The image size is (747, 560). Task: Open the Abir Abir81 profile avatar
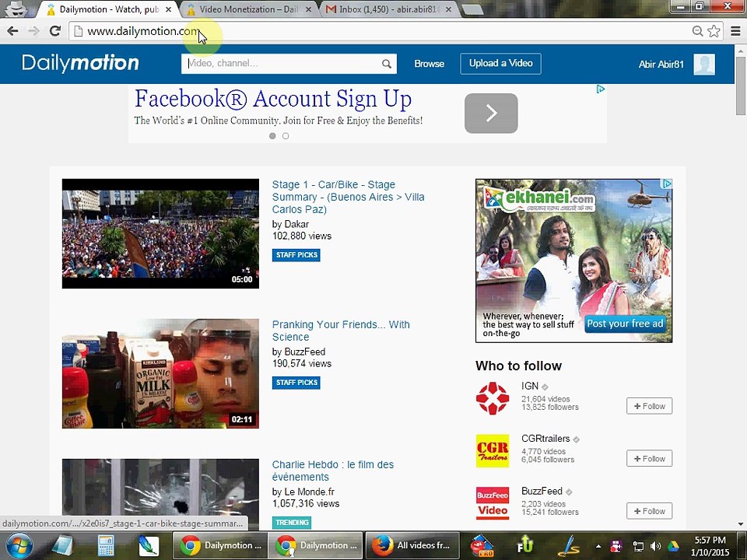[x=704, y=65]
